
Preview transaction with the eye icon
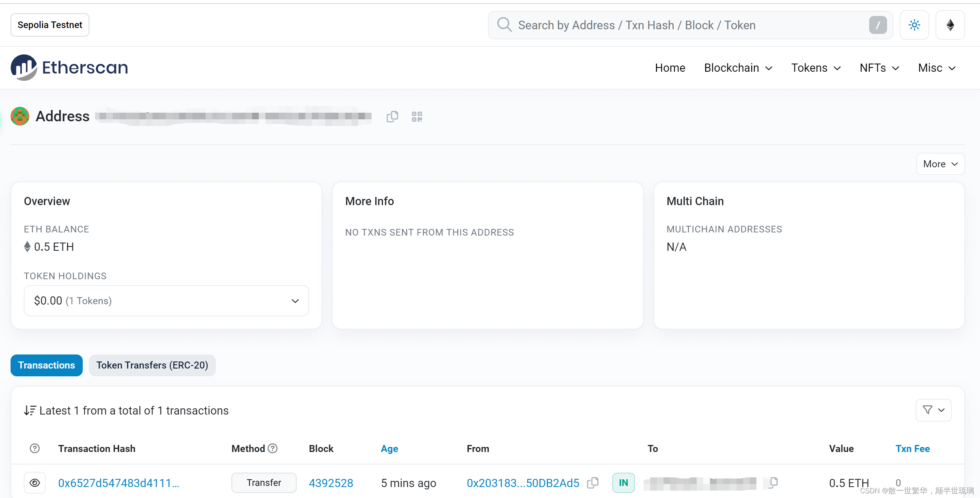[x=35, y=483]
